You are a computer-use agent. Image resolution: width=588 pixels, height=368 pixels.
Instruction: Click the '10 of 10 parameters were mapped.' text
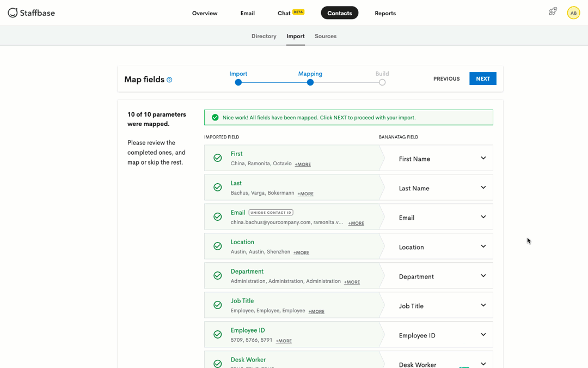pyautogui.click(x=157, y=119)
